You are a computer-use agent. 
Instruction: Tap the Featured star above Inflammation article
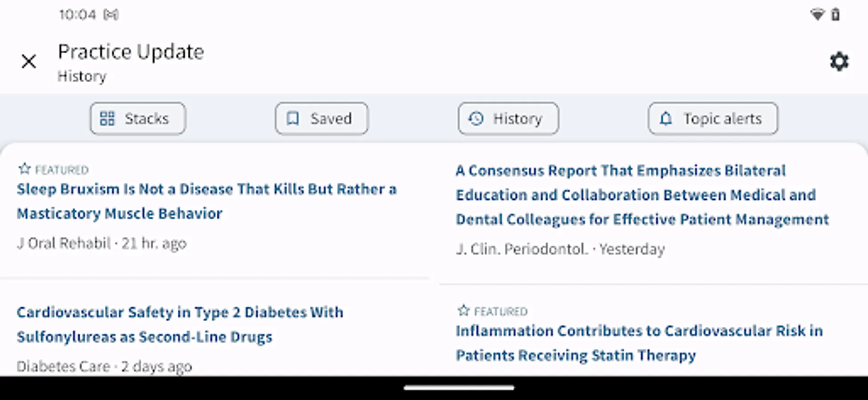click(x=464, y=310)
